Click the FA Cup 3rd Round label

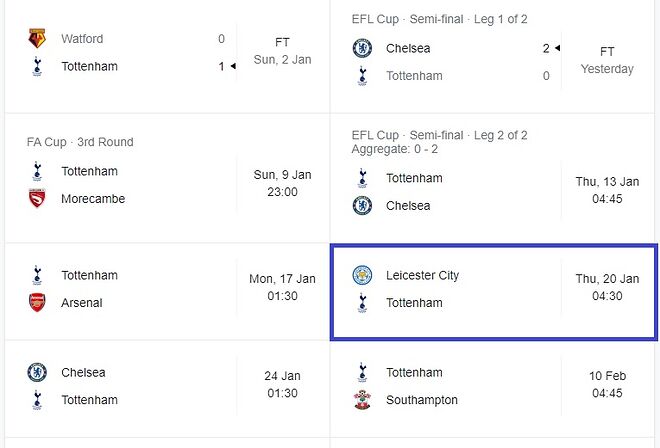[x=80, y=142]
